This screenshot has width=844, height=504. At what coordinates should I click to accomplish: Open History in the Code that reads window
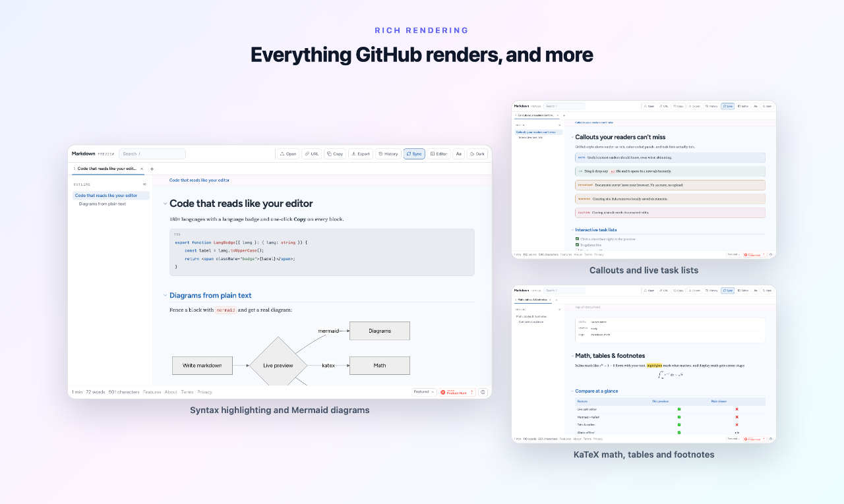tap(388, 154)
